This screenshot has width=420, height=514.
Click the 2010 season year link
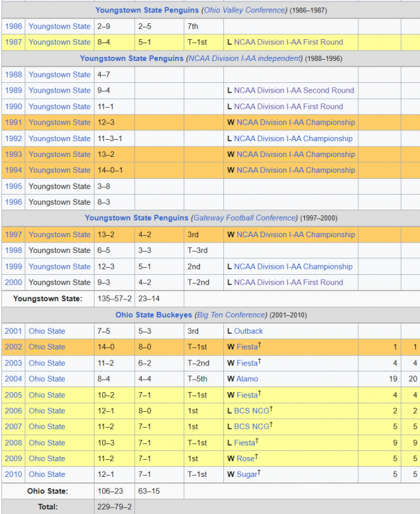point(13,474)
